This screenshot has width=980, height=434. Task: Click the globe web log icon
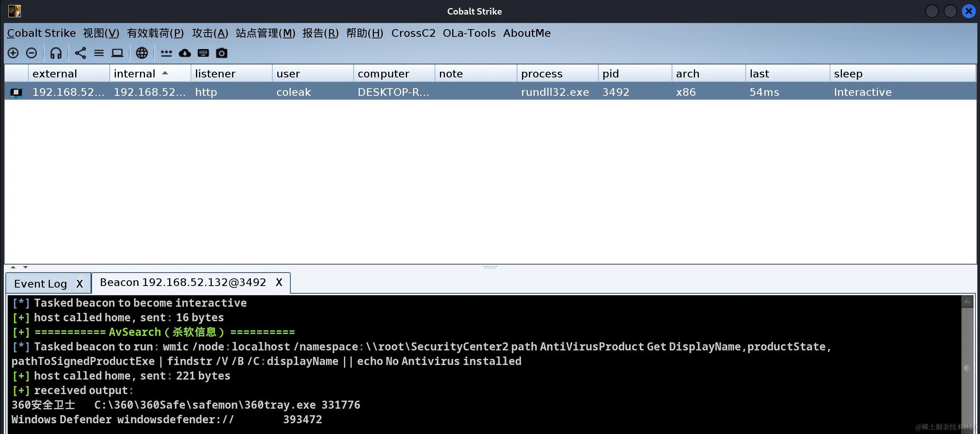(142, 53)
